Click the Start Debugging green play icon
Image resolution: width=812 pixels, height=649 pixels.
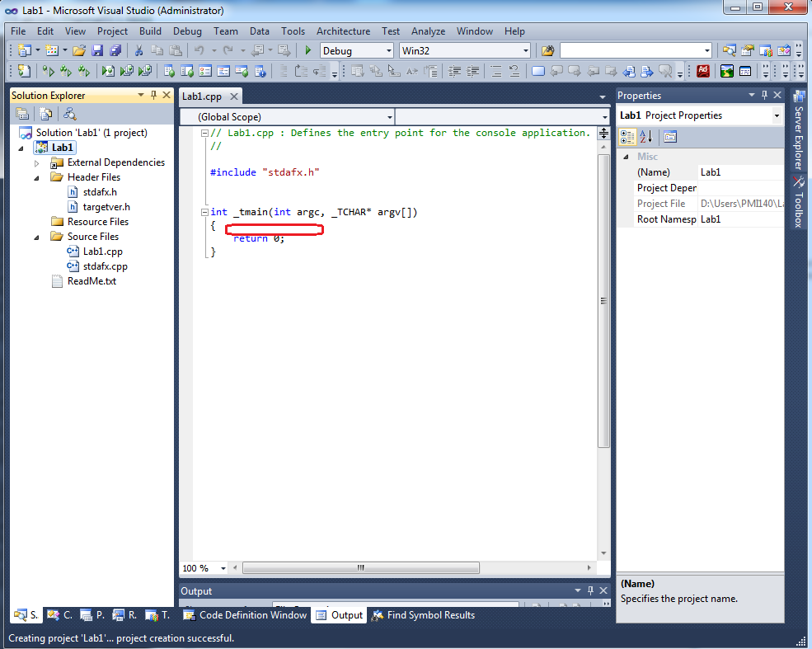[x=307, y=50]
